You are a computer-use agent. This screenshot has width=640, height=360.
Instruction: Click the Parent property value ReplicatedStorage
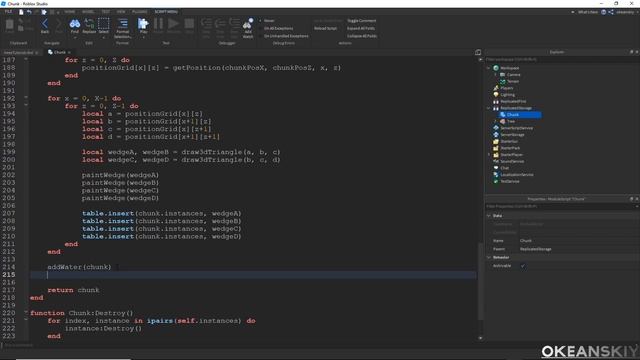point(536,249)
